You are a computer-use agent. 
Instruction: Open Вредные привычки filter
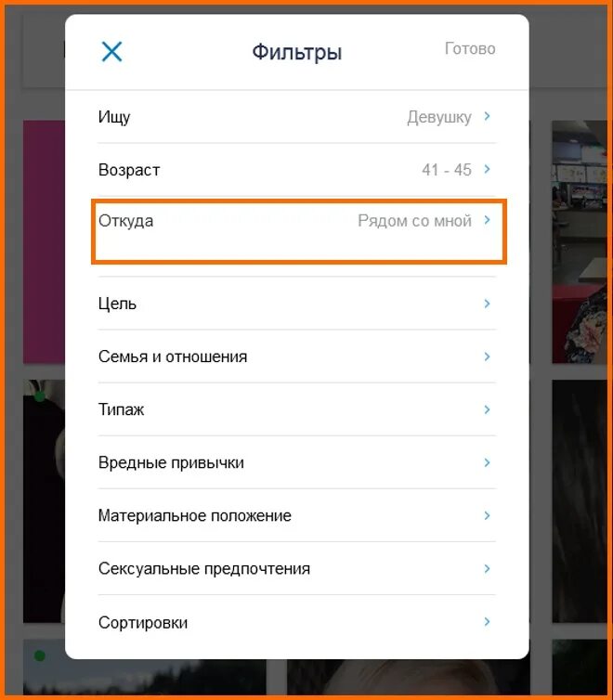pos(297,462)
